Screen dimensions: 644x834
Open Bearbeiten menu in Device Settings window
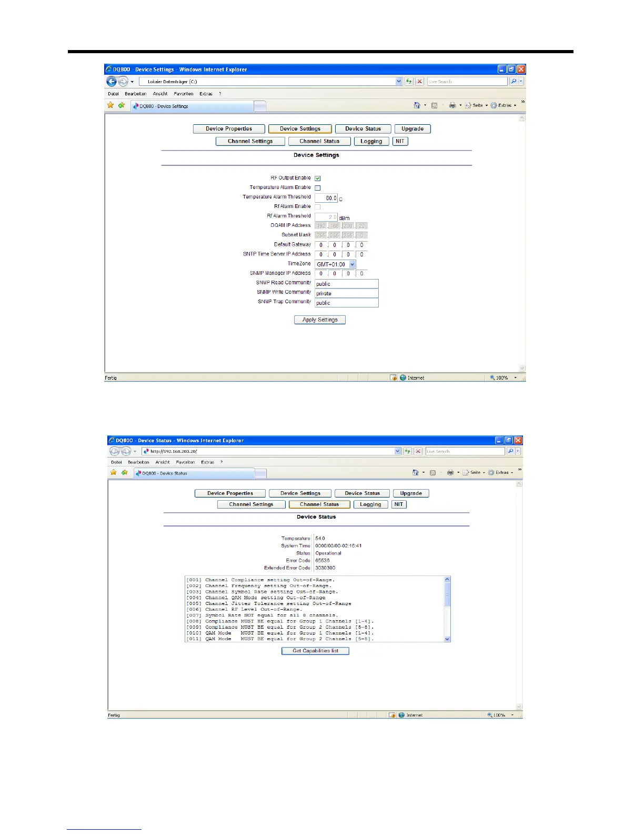[136, 94]
